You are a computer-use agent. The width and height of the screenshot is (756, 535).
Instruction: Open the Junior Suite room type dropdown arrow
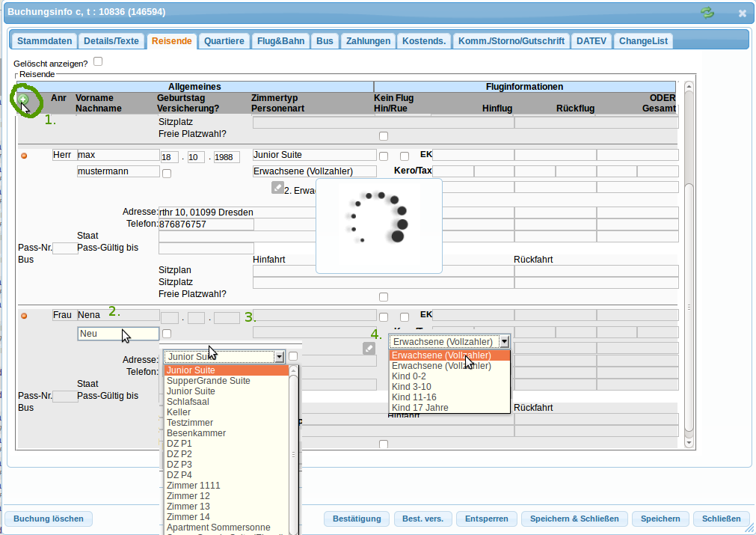click(279, 357)
